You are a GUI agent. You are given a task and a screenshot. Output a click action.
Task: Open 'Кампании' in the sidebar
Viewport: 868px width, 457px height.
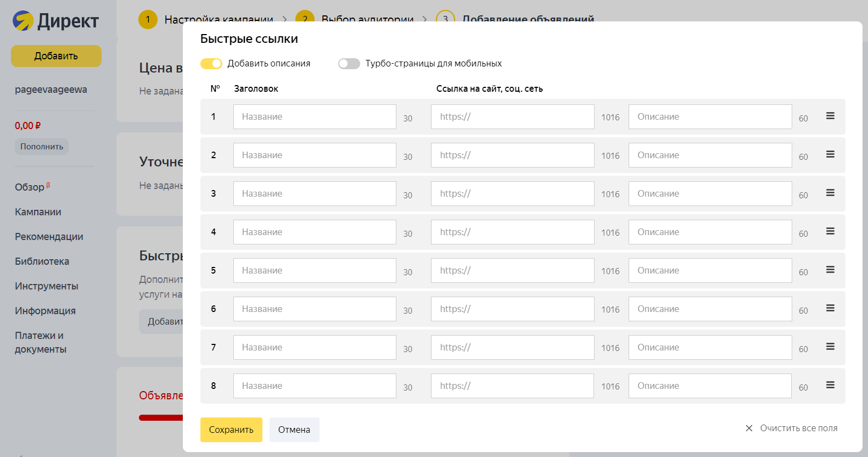[38, 212]
